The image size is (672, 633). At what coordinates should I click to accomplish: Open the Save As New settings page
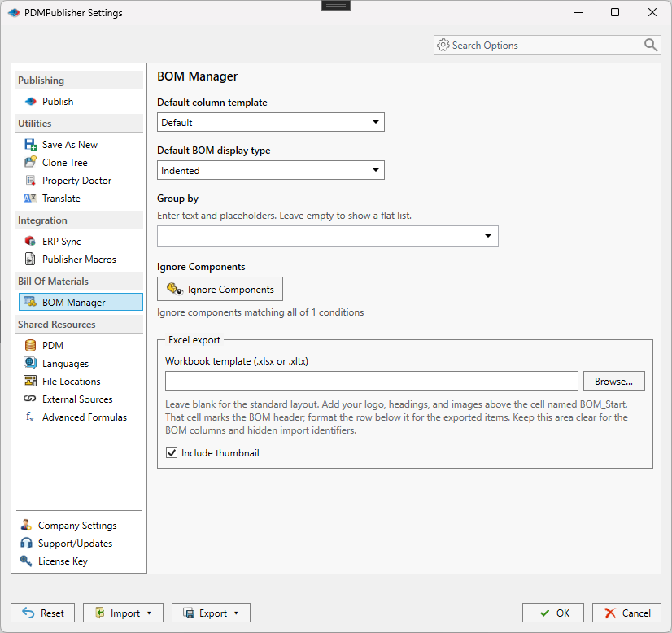click(81, 145)
